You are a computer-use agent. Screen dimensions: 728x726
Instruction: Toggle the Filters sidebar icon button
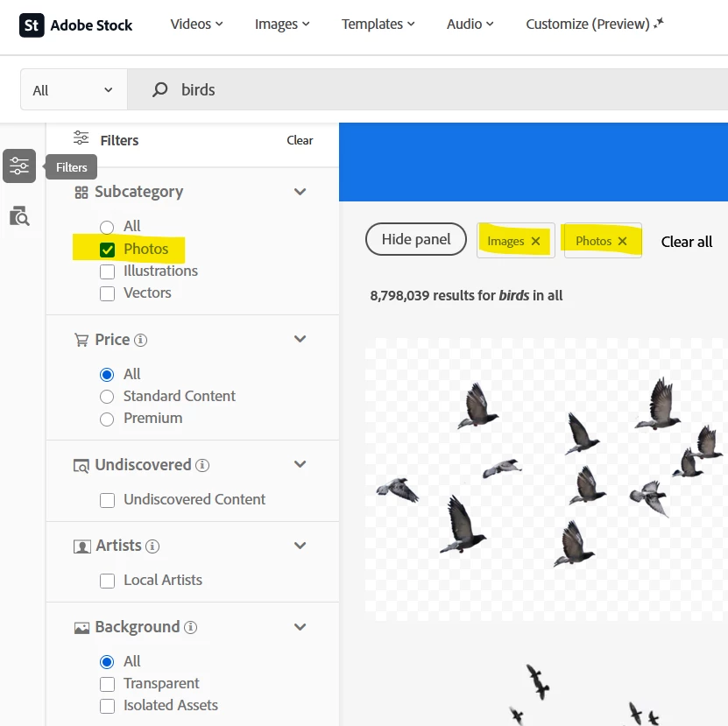19,166
